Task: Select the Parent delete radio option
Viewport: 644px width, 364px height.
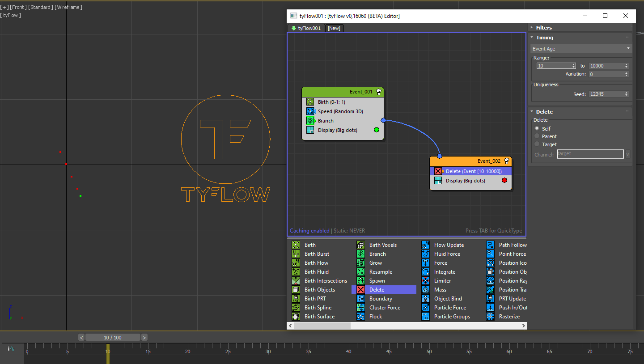Action: click(538, 136)
